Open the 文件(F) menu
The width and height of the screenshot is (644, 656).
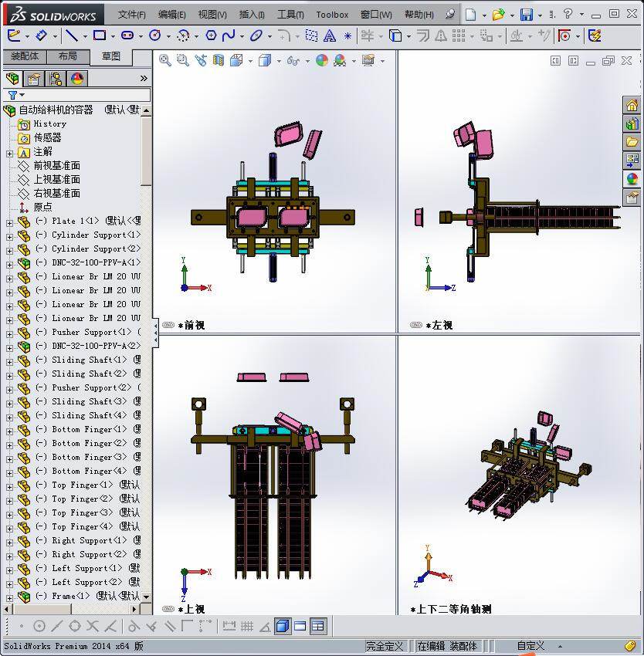pos(131,15)
